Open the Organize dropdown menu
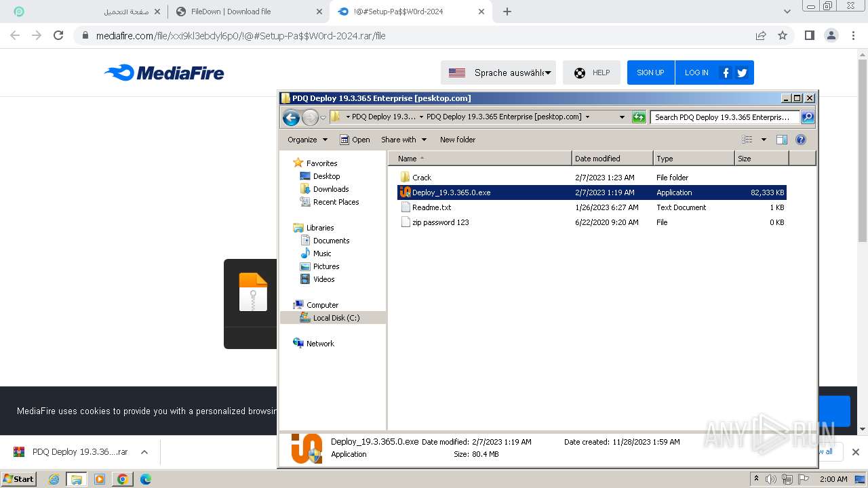This screenshot has height=488, width=868. [x=307, y=140]
